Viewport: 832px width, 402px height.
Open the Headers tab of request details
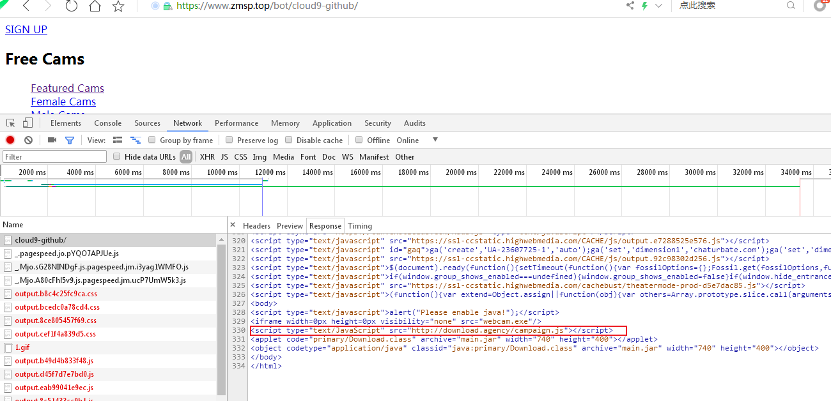coord(256,226)
